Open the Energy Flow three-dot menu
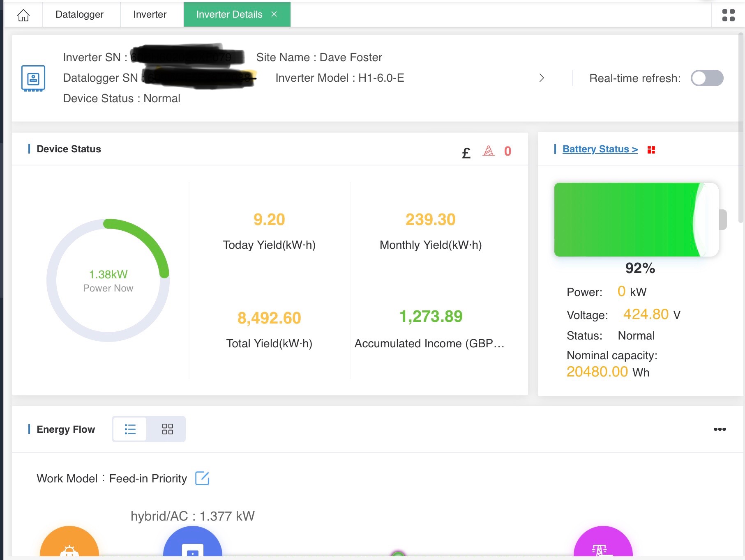The width and height of the screenshot is (745, 560). [720, 429]
